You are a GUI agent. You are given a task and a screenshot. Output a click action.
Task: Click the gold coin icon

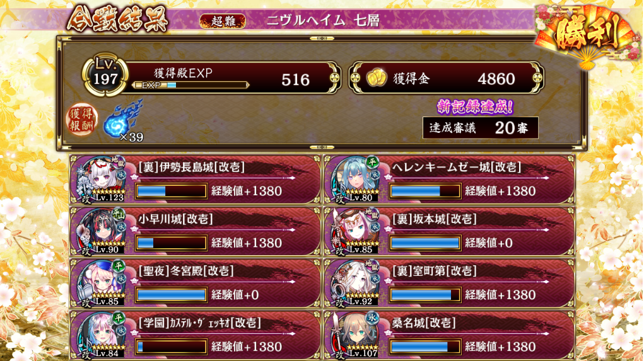point(376,78)
